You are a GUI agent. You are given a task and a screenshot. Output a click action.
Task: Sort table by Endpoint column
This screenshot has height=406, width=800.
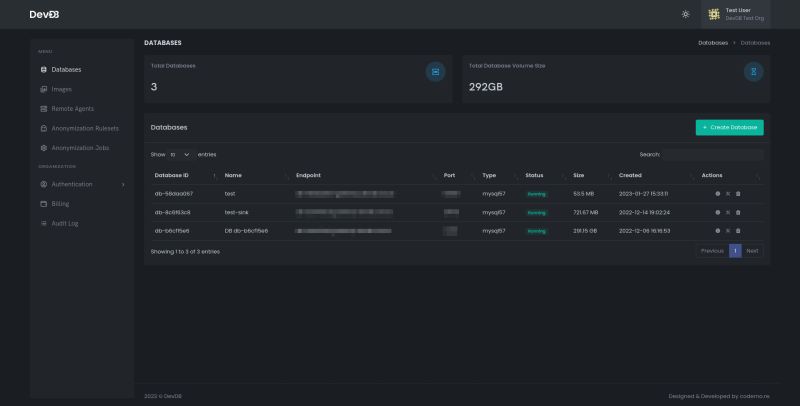pos(366,175)
